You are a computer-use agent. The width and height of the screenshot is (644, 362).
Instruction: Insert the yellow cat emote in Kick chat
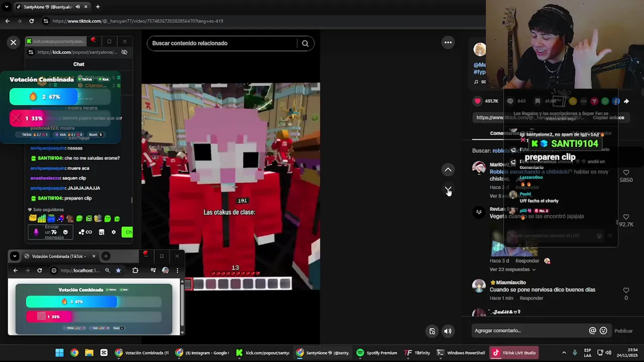click(x=33, y=219)
